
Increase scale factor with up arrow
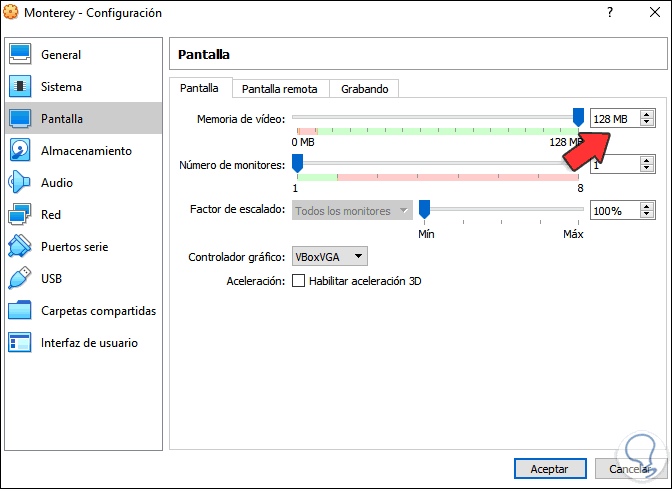(x=647, y=207)
